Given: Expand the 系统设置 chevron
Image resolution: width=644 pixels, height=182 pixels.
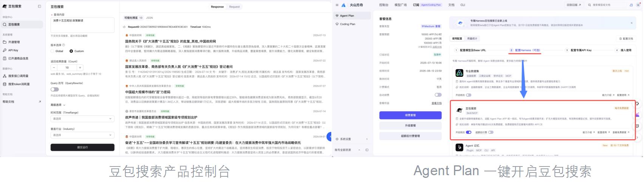Looking at the screenshot, I should click(x=367, y=139).
